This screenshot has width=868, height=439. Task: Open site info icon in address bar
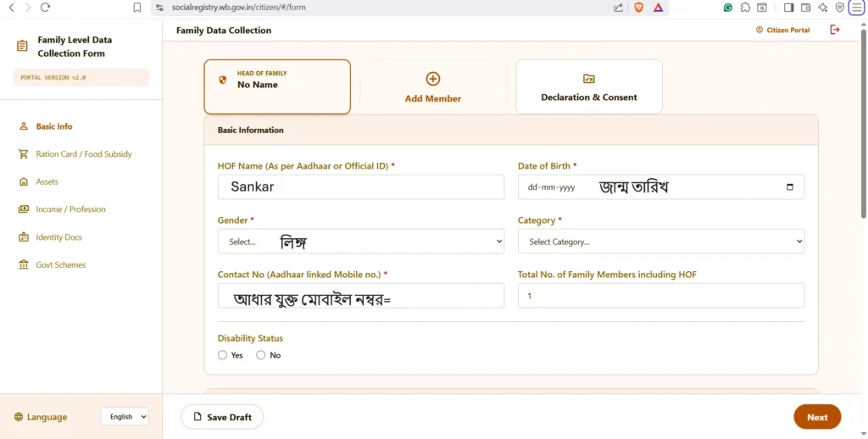click(x=160, y=8)
